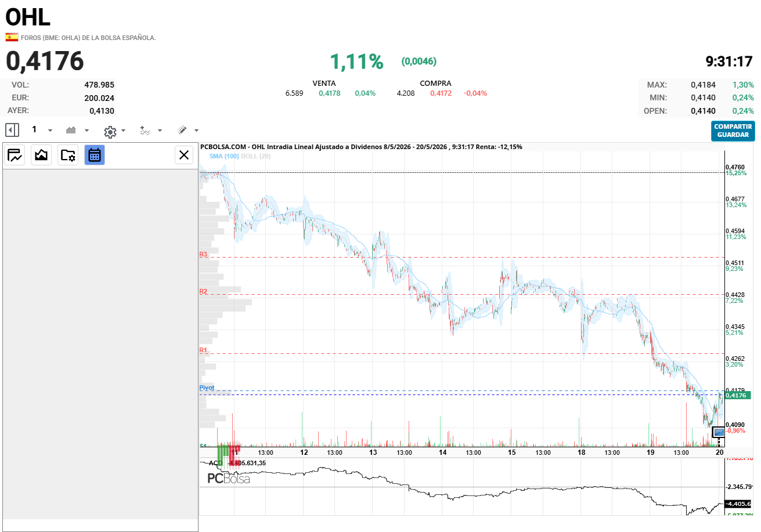Click the COMPRA price 0,4172
Screen dimensions: 761x532
(441, 93)
